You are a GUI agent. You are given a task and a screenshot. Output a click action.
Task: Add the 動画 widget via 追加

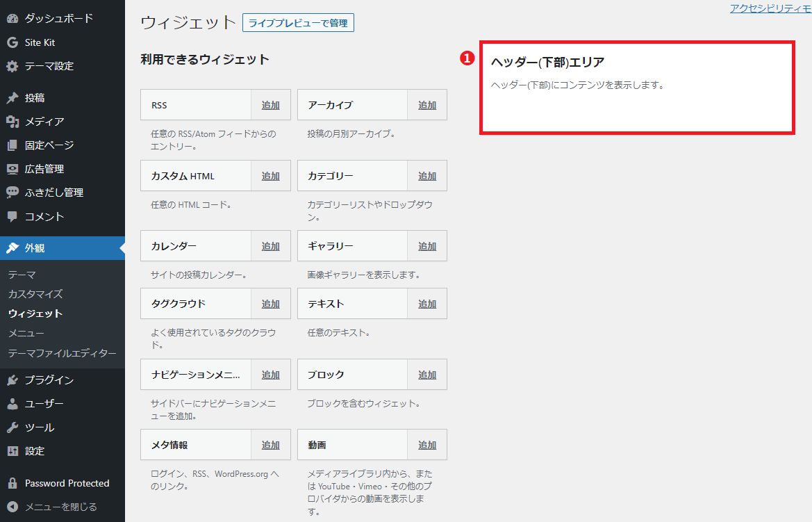coord(427,445)
